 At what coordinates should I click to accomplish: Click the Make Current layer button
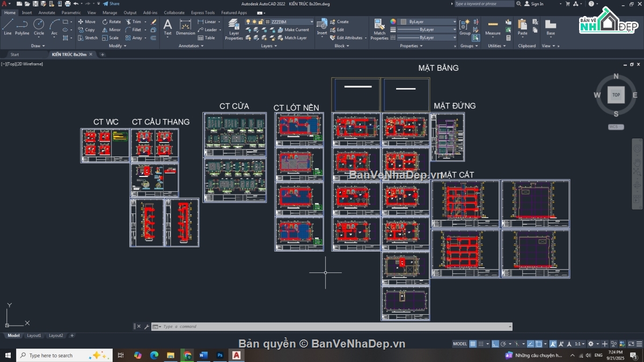(292, 30)
